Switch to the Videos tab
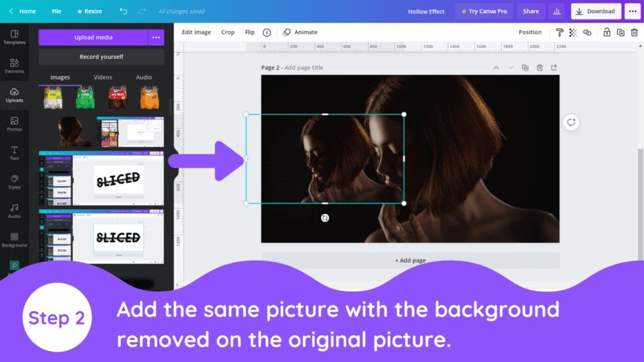Viewport: 644px width, 362px height. click(x=103, y=77)
